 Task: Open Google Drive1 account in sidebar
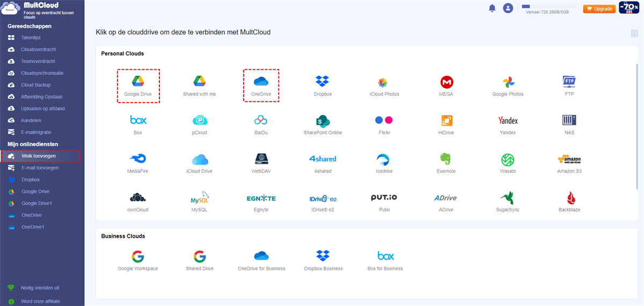tap(36, 203)
